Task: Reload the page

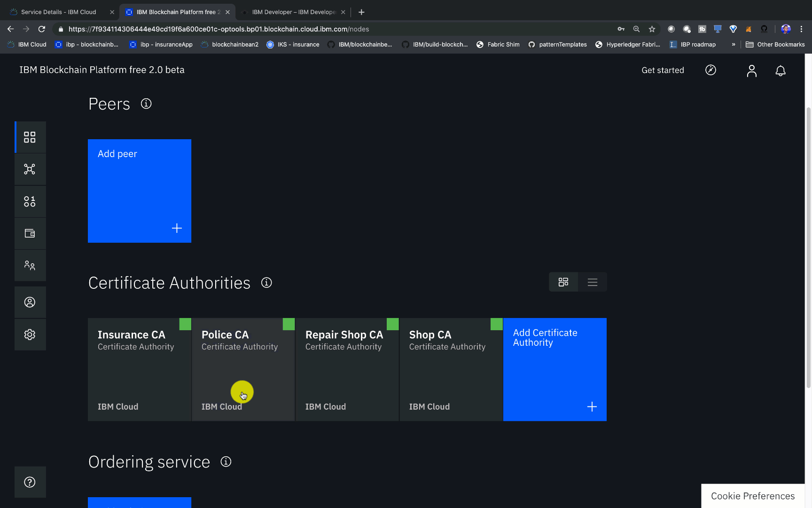Action: pyautogui.click(x=42, y=29)
